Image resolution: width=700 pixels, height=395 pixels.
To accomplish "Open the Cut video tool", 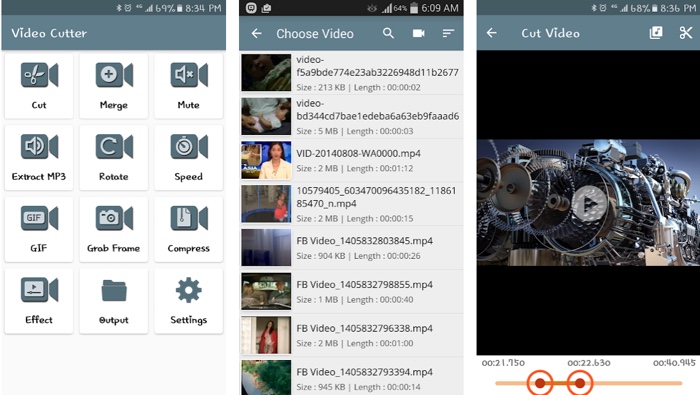I will coord(39,86).
